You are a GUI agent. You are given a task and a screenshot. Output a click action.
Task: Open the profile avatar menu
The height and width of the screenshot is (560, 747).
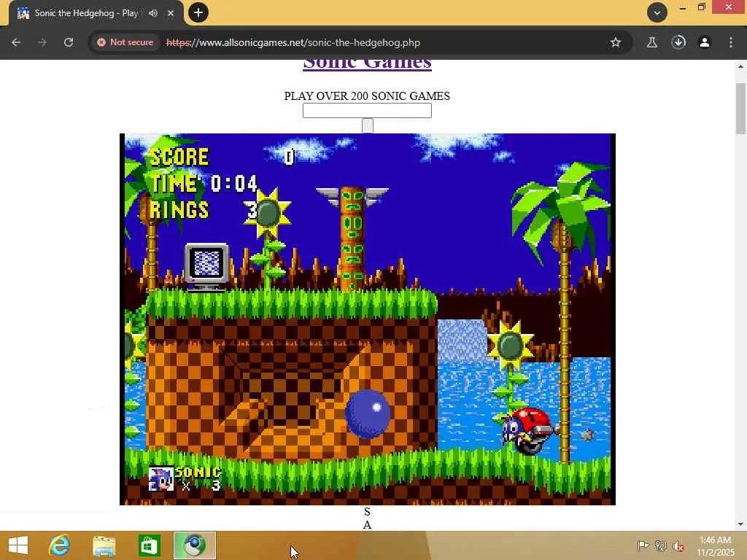[x=705, y=42]
